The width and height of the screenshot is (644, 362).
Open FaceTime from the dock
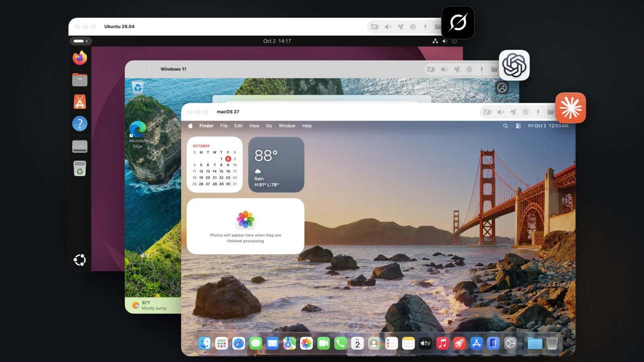pyautogui.click(x=324, y=343)
